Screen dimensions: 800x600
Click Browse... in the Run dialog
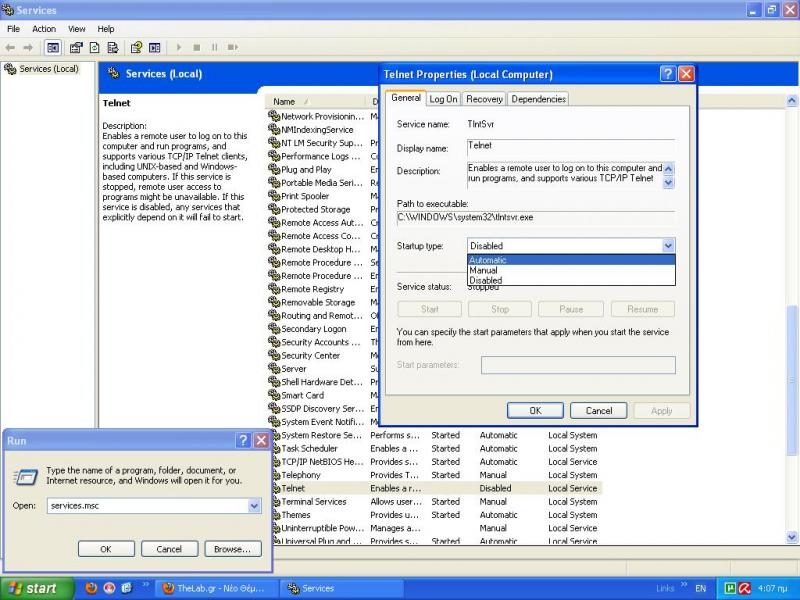click(233, 549)
